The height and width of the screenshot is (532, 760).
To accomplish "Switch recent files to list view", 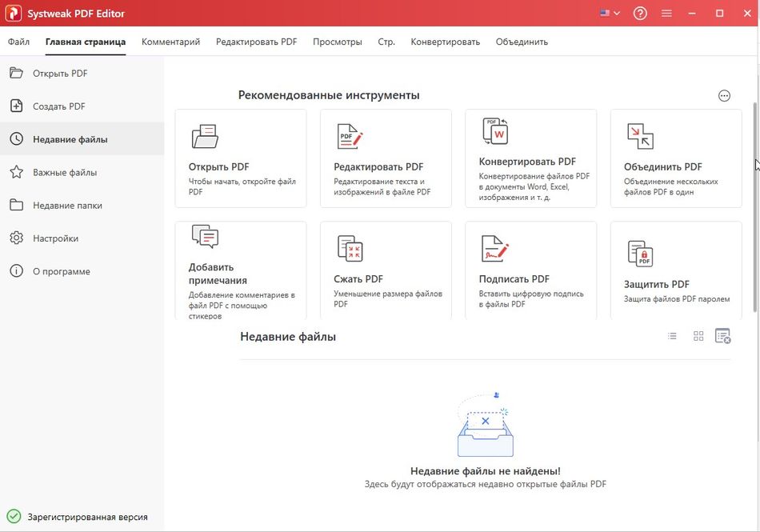I will click(672, 336).
